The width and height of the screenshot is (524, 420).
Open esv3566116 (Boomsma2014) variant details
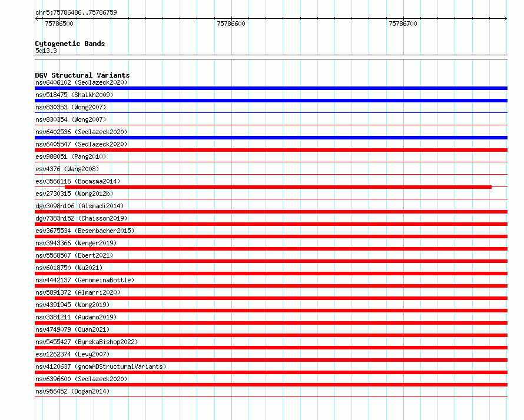pyautogui.click(x=78, y=181)
